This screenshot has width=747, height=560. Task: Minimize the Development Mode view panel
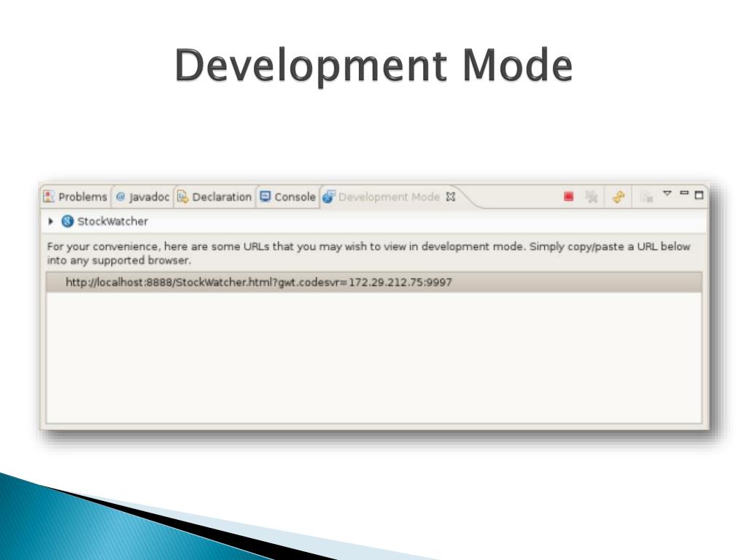pos(684,192)
